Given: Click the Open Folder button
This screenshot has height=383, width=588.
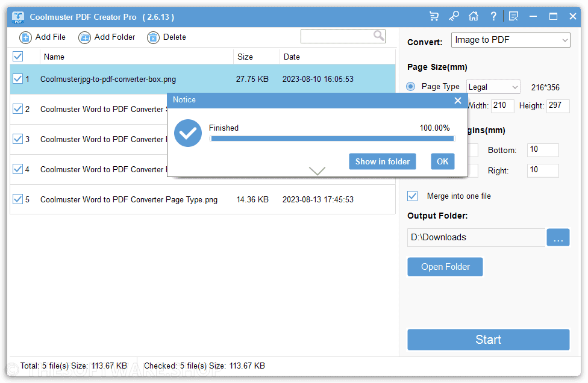Looking at the screenshot, I should 445,267.
